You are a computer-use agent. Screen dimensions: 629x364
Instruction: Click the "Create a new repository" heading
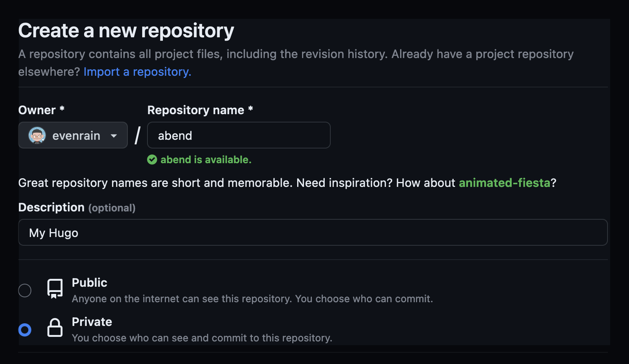point(126,31)
